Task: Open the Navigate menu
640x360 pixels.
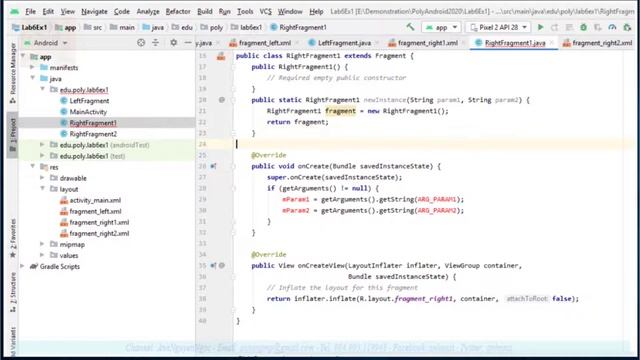Action: tap(94, 11)
